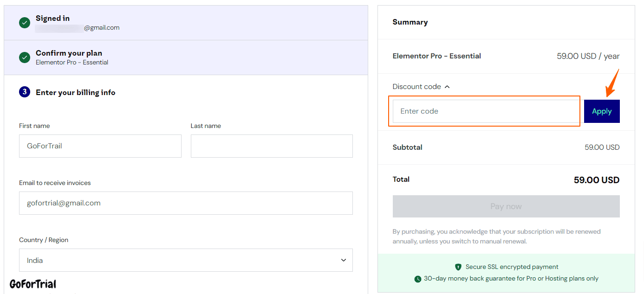Click the green checkmark beside Confirm your plan
644x294 pixels.
click(x=25, y=58)
